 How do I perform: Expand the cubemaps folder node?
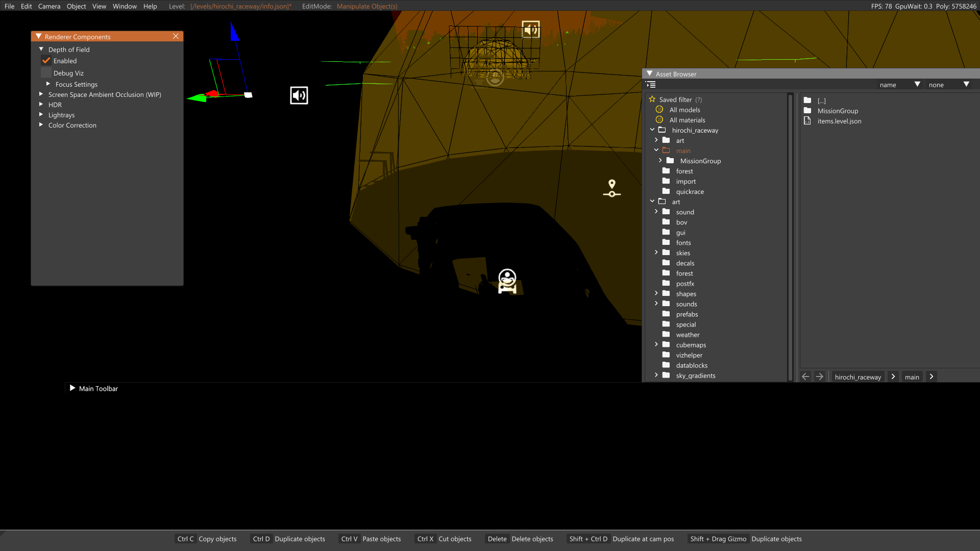tap(656, 344)
